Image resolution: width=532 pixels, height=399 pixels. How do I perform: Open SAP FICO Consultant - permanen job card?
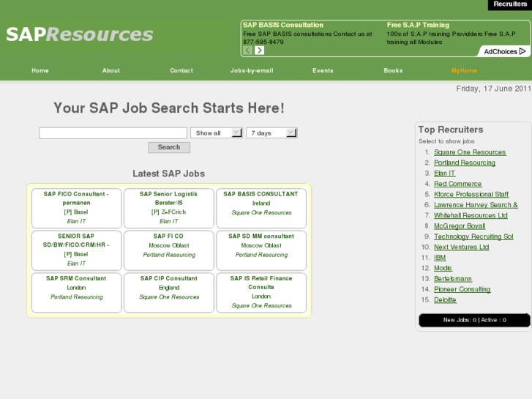pyautogui.click(x=76, y=208)
